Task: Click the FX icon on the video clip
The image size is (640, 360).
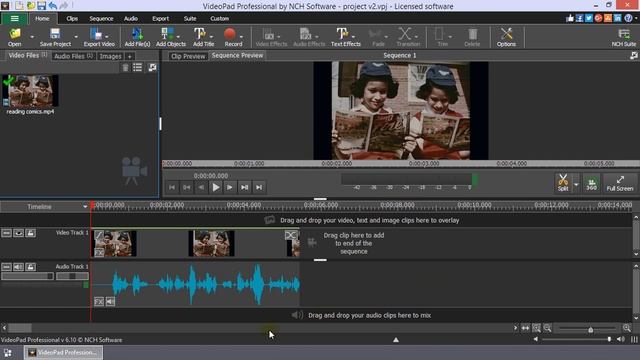Action: (x=99, y=253)
